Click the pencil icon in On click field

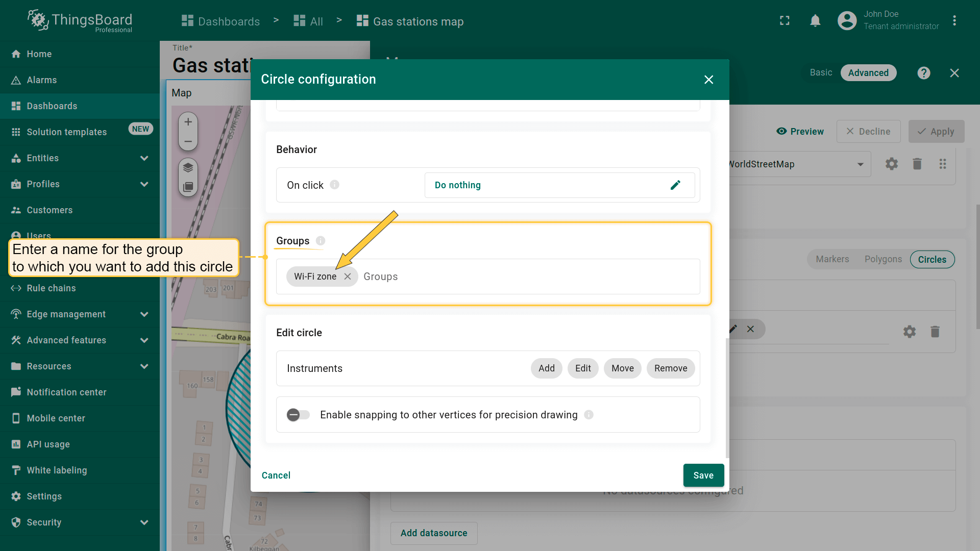675,185
